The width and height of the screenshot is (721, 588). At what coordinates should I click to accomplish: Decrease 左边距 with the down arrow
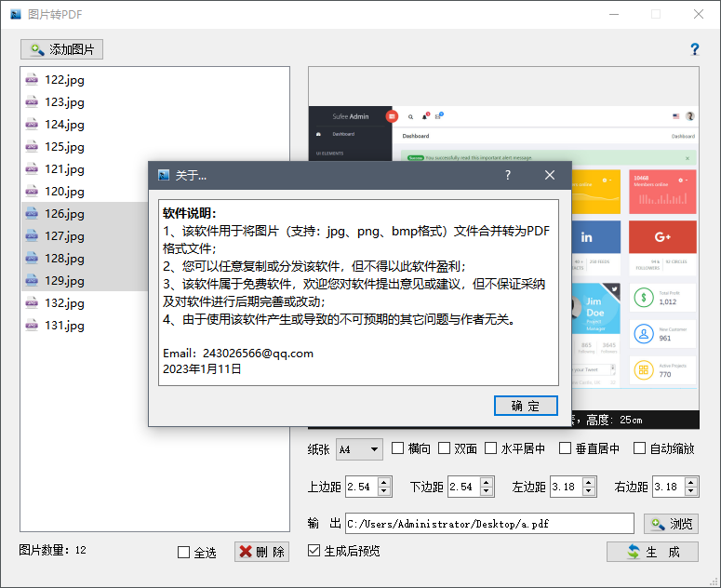(589, 491)
